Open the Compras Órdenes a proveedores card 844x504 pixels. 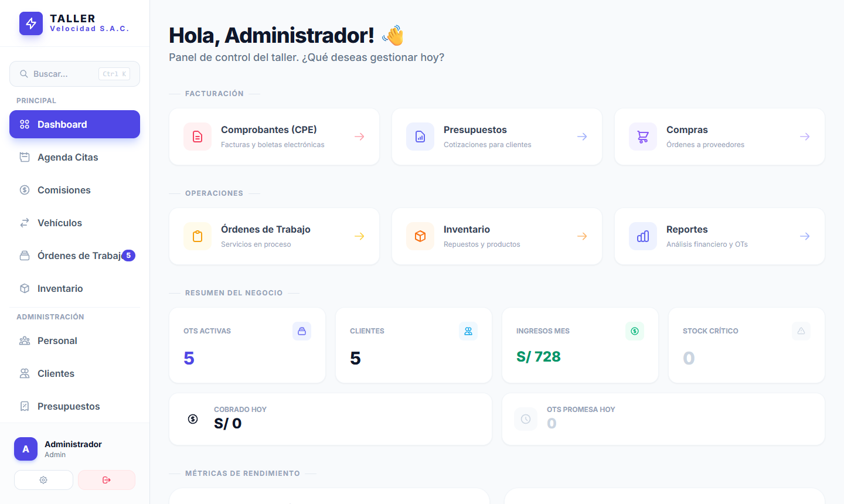[x=720, y=137]
